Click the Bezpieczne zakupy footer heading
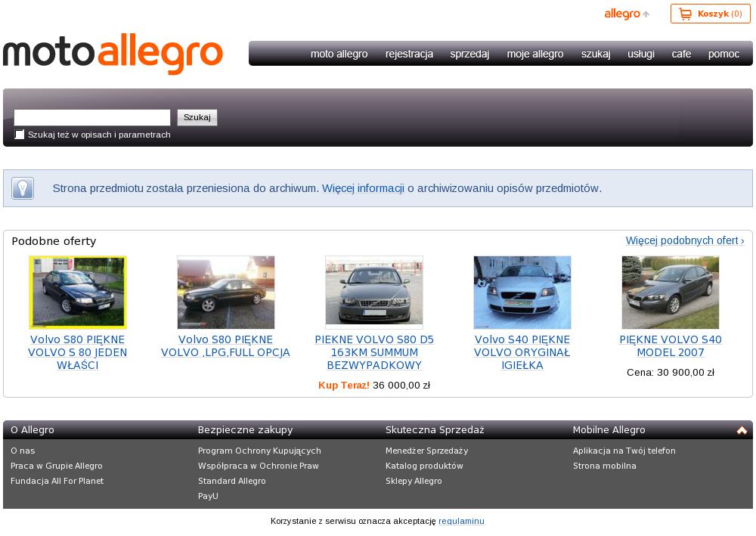The width and height of the screenshot is (756, 536). (x=246, y=430)
